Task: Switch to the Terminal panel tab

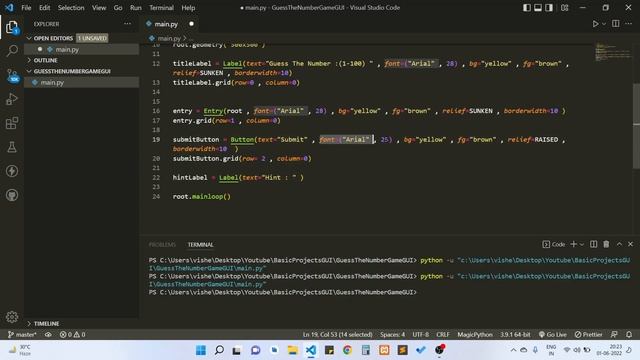Action: (x=200, y=244)
